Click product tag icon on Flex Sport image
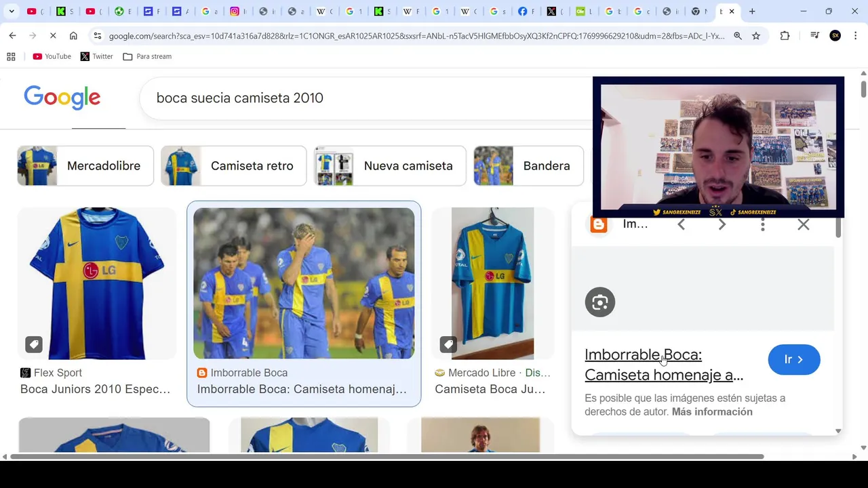 pos(34,344)
